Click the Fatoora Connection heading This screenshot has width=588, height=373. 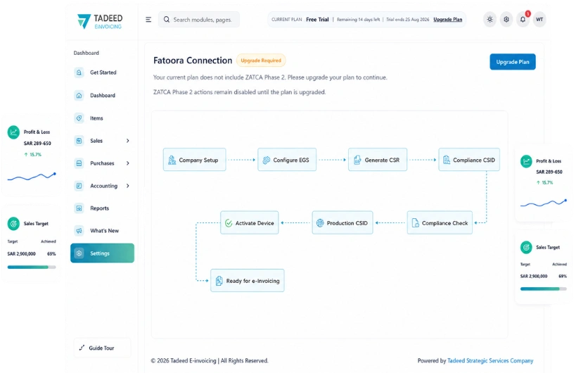pyautogui.click(x=193, y=61)
